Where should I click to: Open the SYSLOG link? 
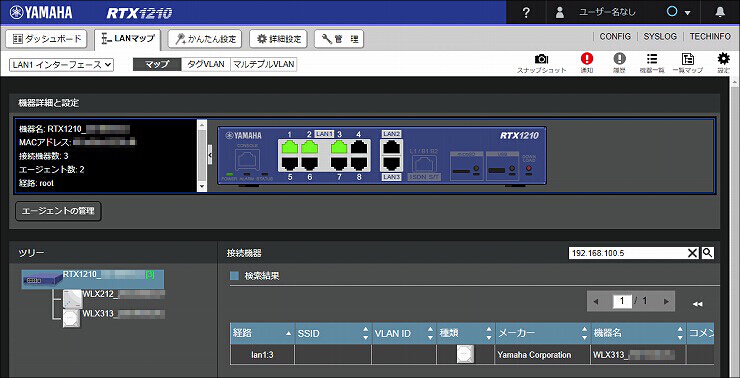coord(660,36)
